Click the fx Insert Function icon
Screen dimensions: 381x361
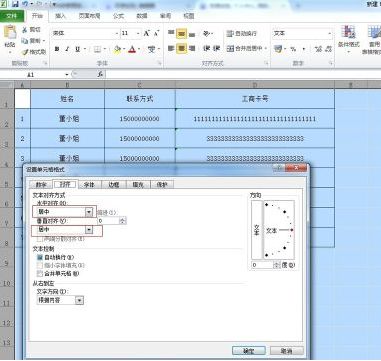click(100, 74)
